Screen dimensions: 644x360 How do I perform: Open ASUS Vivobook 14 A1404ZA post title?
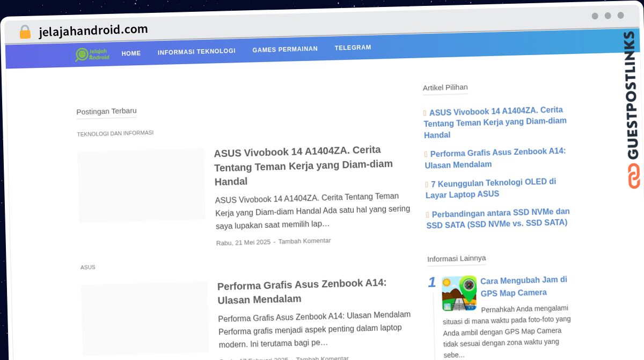coord(304,165)
